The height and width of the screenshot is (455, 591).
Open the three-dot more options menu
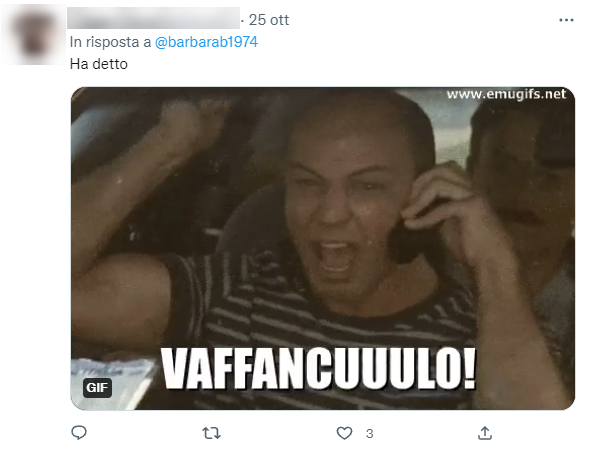coord(566,20)
